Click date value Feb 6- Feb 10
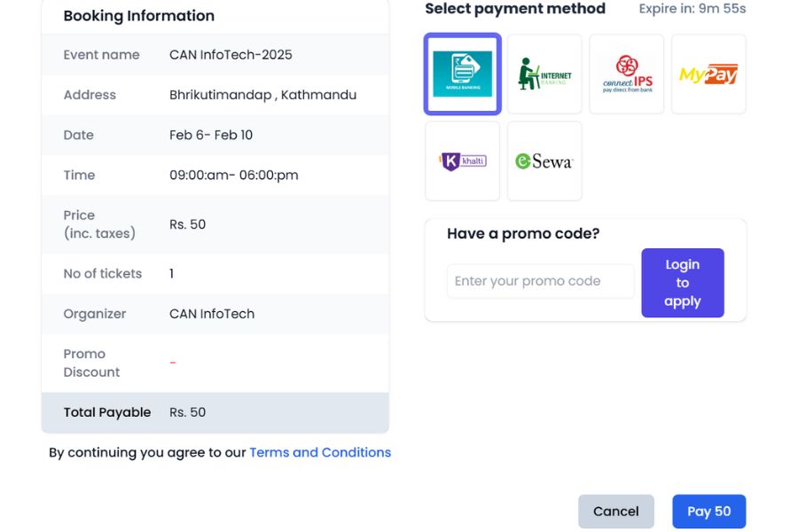The width and height of the screenshot is (798, 532). click(x=211, y=135)
